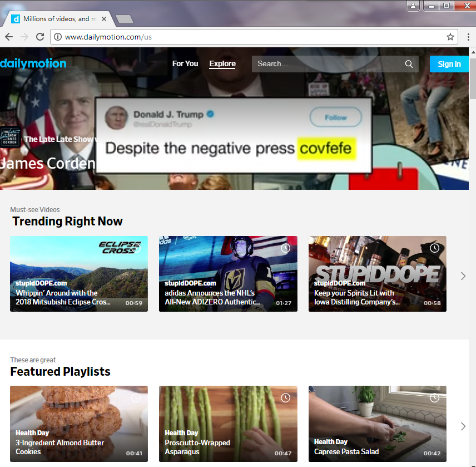The height and width of the screenshot is (467, 476).
Task: Open the Chrome three-dot menu
Action: pos(468,37)
